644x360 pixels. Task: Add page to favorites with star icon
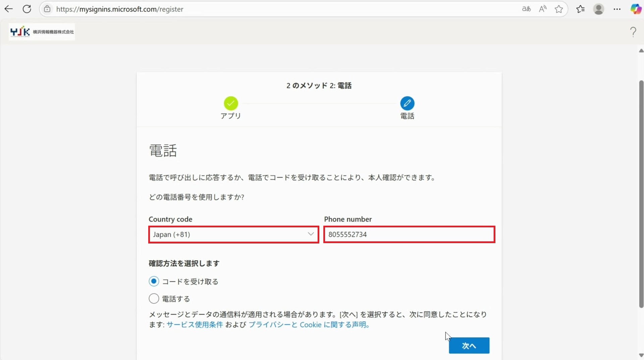[x=558, y=9]
